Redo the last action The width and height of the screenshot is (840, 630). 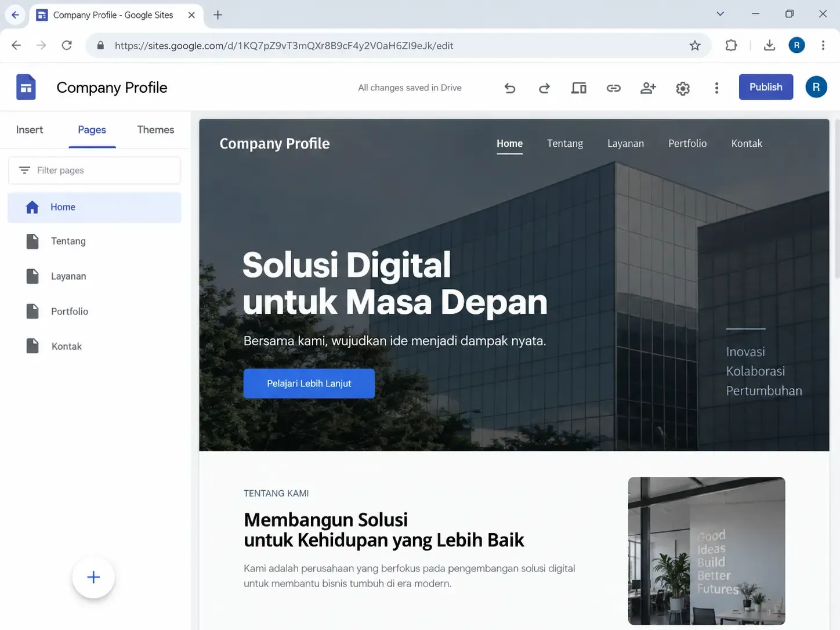544,88
